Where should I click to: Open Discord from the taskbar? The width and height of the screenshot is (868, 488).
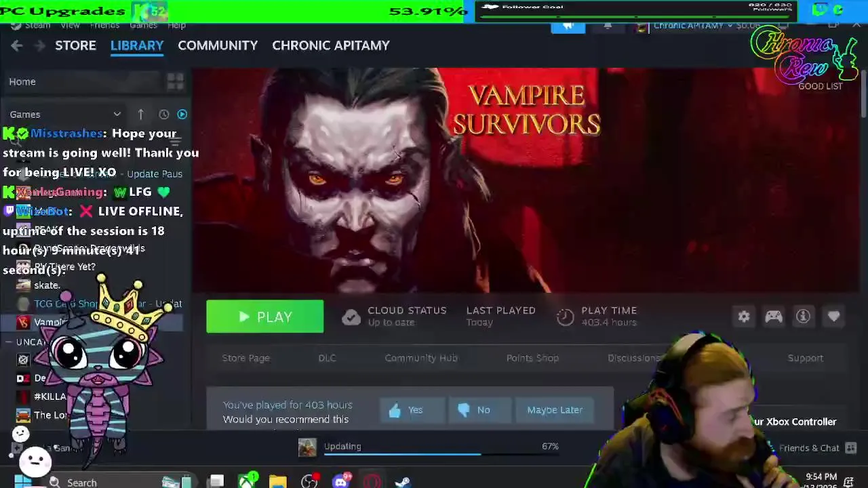[x=341, y=482]
